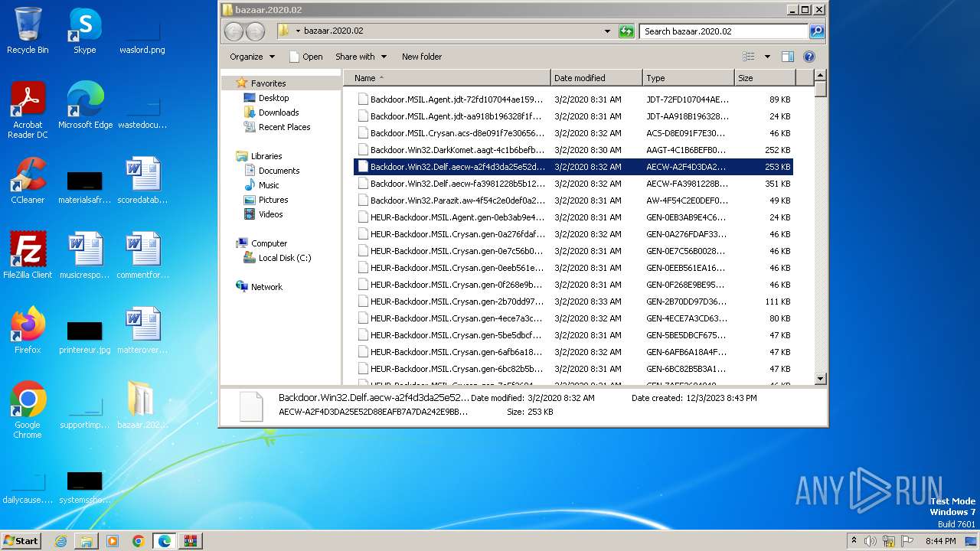Click the Chrome taskbar icon
Image resolution: width=980 pixels, height=551 pixels.
(138, 541)
